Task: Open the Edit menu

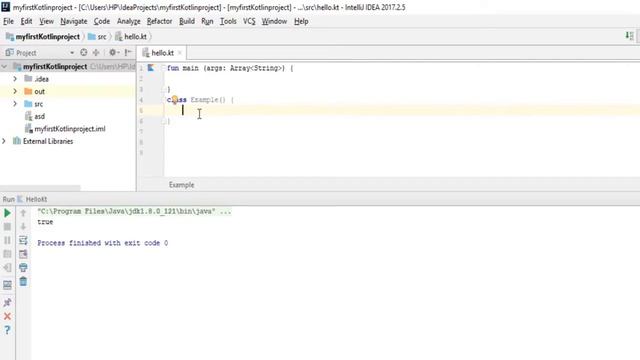Action: (27, 21)
